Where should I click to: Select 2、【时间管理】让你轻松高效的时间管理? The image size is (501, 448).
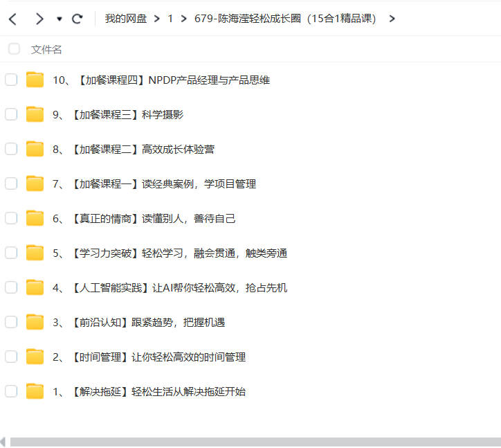pyautogui.click(x=149, y=357)
